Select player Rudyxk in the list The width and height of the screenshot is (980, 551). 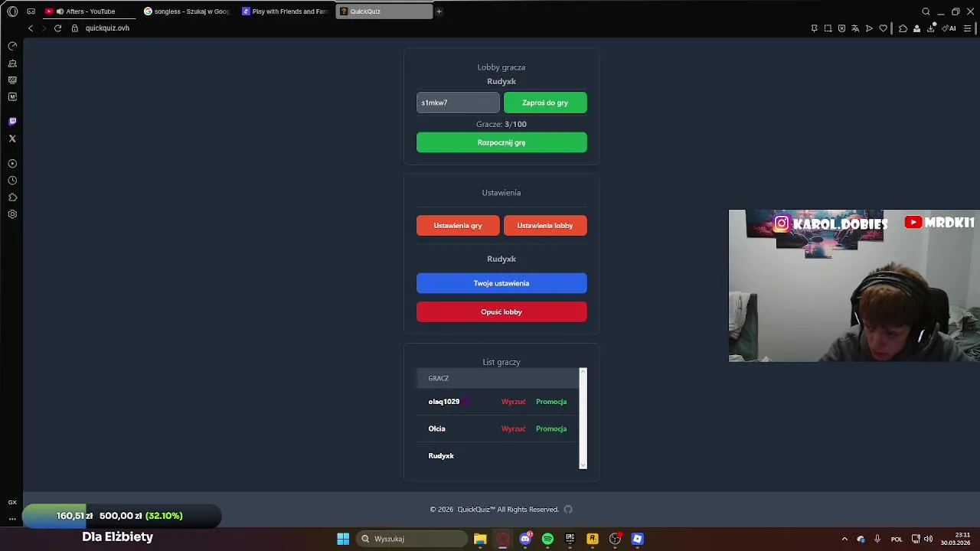(x=441, y=456)
